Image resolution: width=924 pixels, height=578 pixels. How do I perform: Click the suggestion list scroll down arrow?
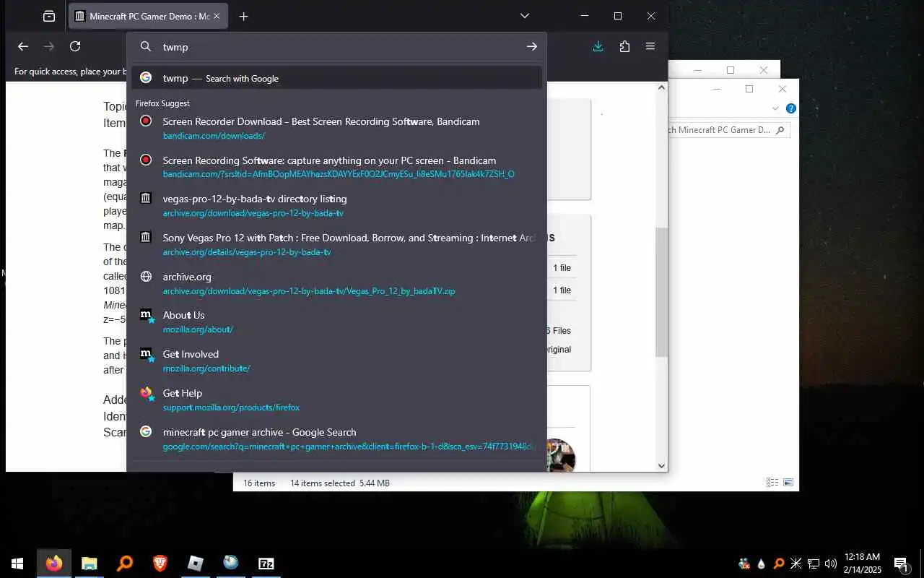click(x=662, y=466)
